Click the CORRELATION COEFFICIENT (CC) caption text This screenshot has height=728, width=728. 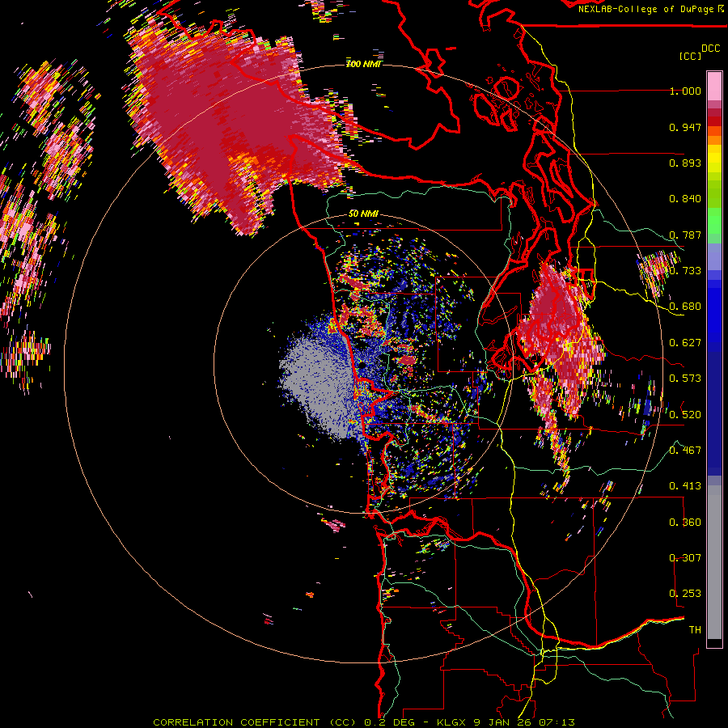click(x=255, y=722)
